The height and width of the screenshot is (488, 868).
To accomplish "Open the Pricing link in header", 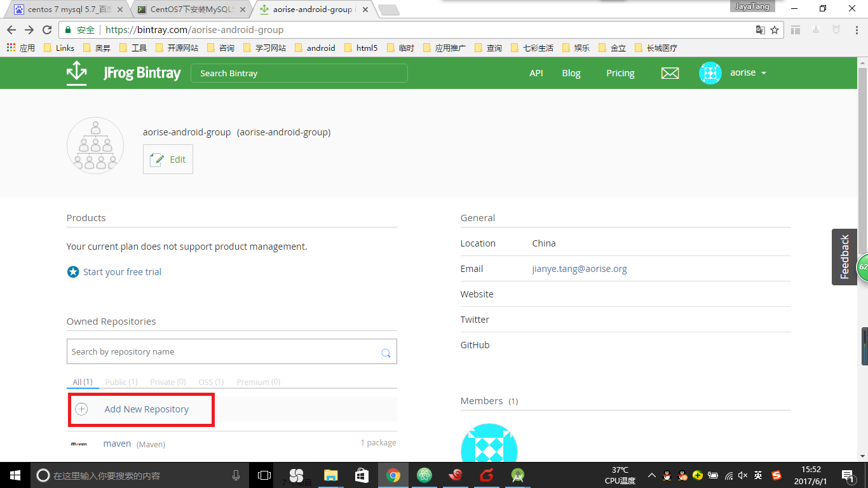I will [620, 73].
